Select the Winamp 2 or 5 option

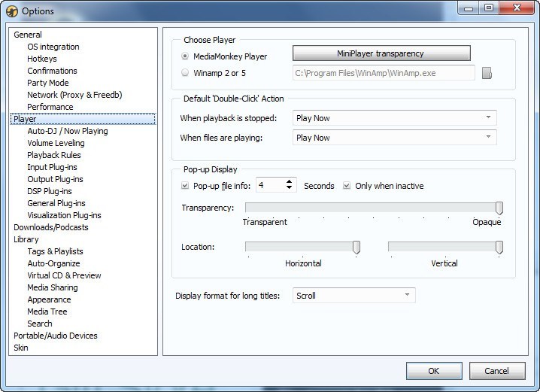pos(186,73)
